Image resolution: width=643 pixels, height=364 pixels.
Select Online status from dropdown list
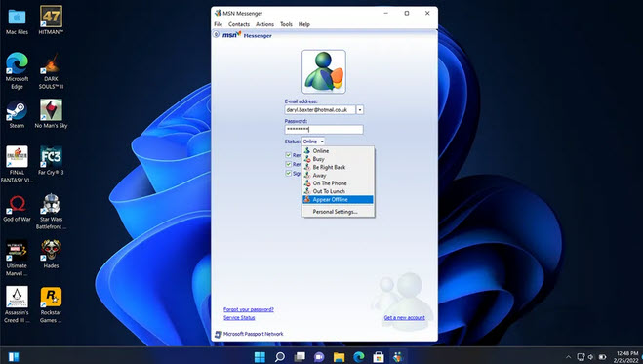tap(338, 151)
